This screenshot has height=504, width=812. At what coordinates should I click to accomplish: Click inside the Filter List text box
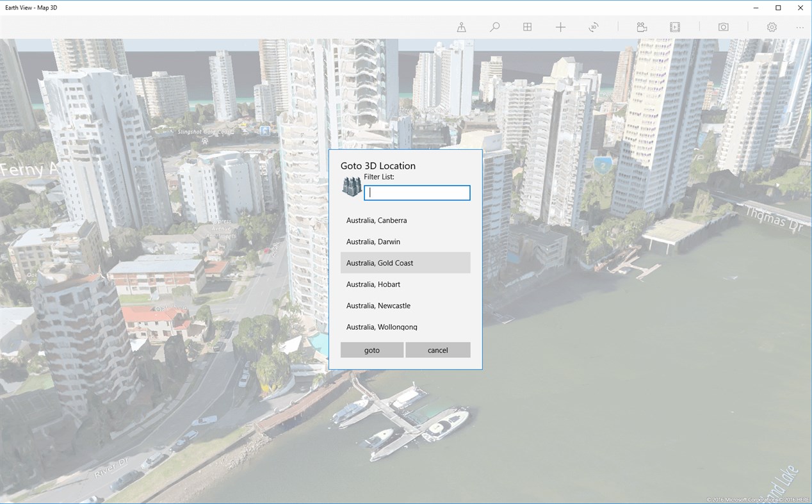[416, 193]
